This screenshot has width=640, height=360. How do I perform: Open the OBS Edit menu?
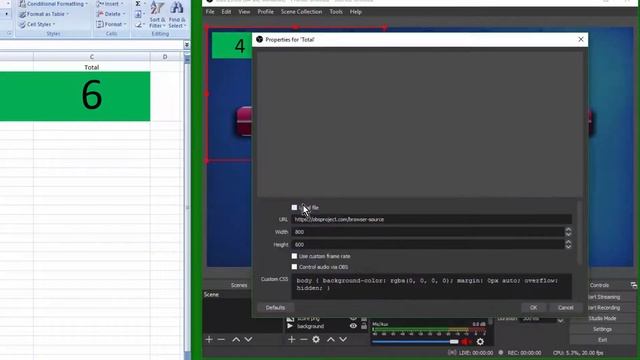[x=226, y=12]
